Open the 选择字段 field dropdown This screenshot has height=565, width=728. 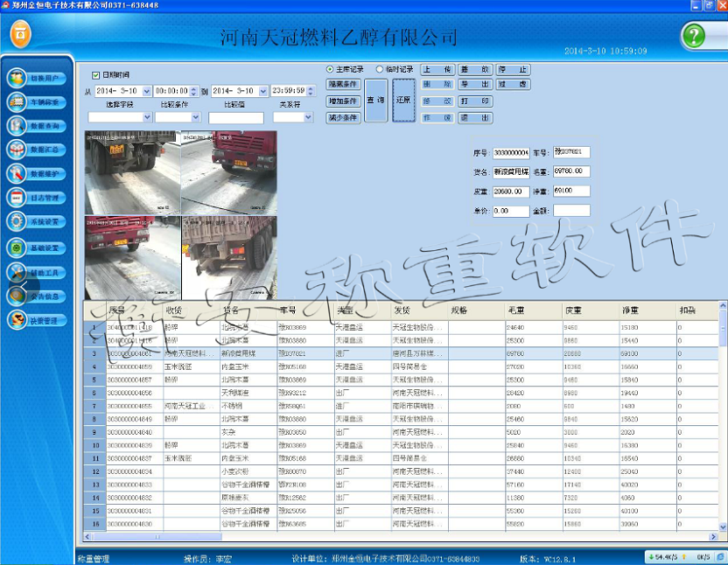point(146,117)
